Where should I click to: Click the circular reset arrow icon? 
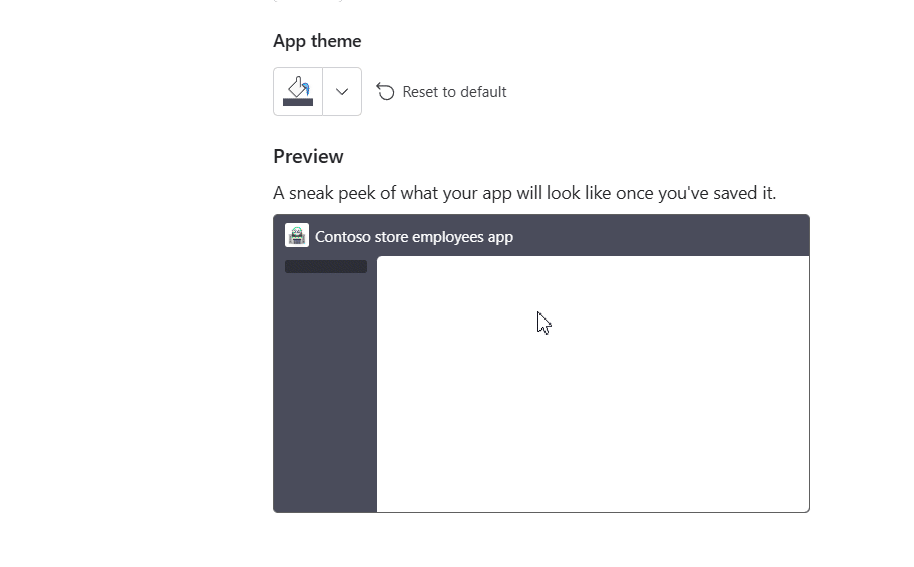pos(385,92)
